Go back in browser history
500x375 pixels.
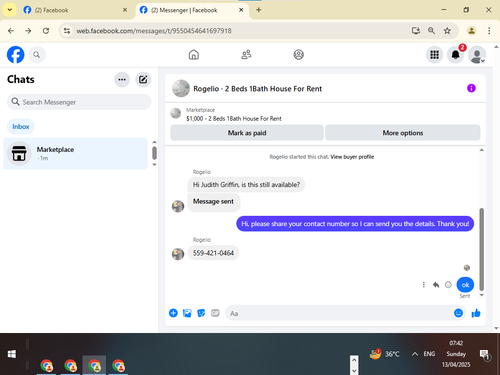11,31
